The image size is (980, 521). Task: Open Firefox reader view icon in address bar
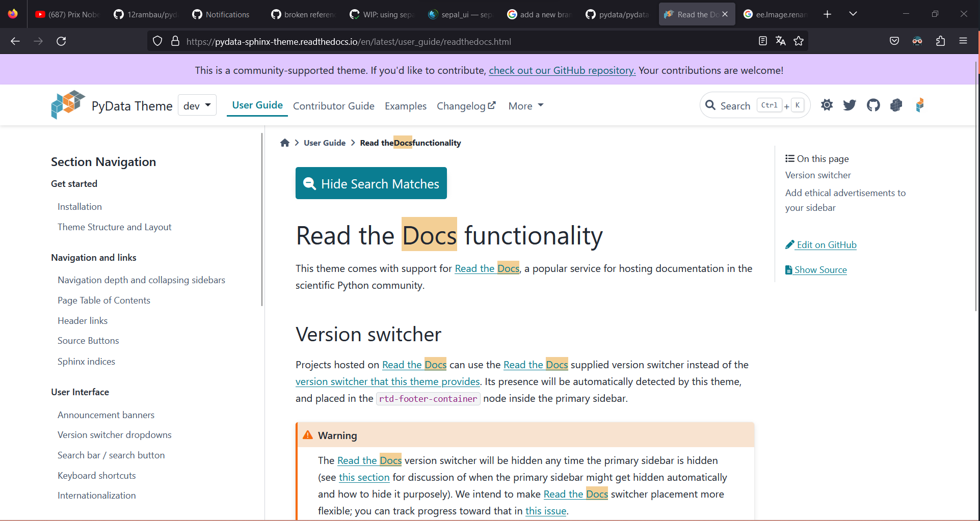click(x=763, y=41)
